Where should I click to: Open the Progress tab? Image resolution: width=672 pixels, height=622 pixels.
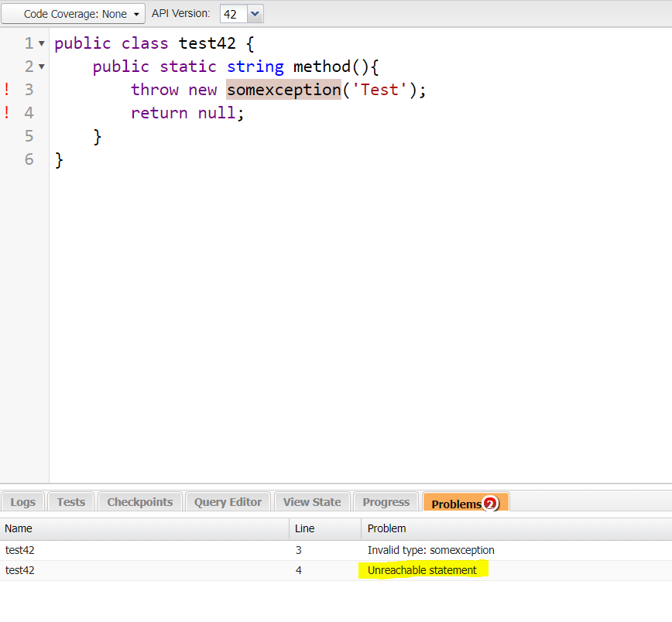click(385, 501)
